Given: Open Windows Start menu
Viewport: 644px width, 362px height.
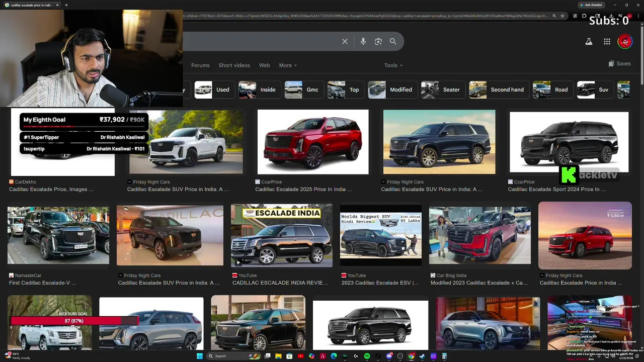Looking at the screenshot, I should 200,356.
